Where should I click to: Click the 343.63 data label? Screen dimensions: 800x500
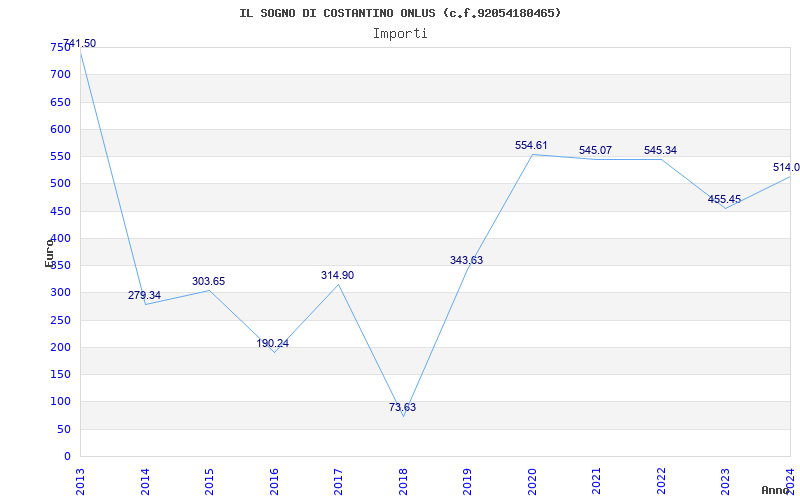tap(466, 261)
